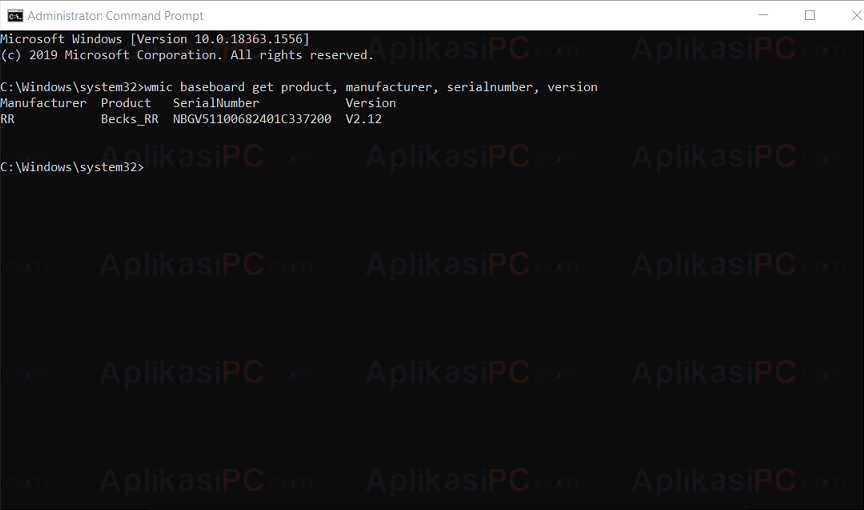
Task: Click the 2019 Microsoft Corporation copyright line
Action: tap(187, 55)
